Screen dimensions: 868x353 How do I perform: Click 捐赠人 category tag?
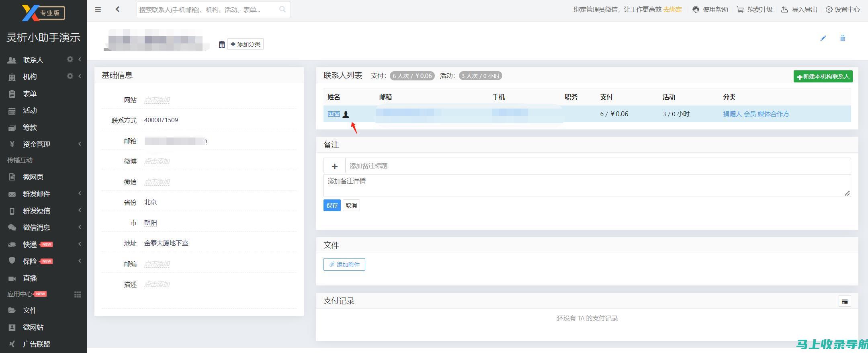click(x=732, y=114)
